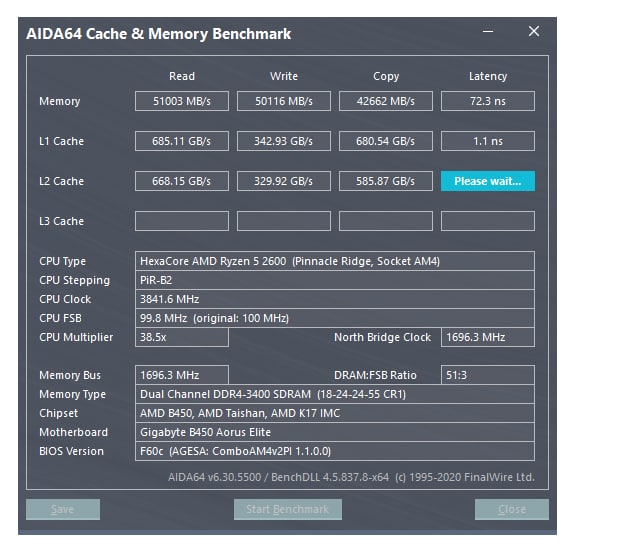This screenshot has width=640, height=553.
Task: Click the Latency column header
Action: (x=488, y=76)
